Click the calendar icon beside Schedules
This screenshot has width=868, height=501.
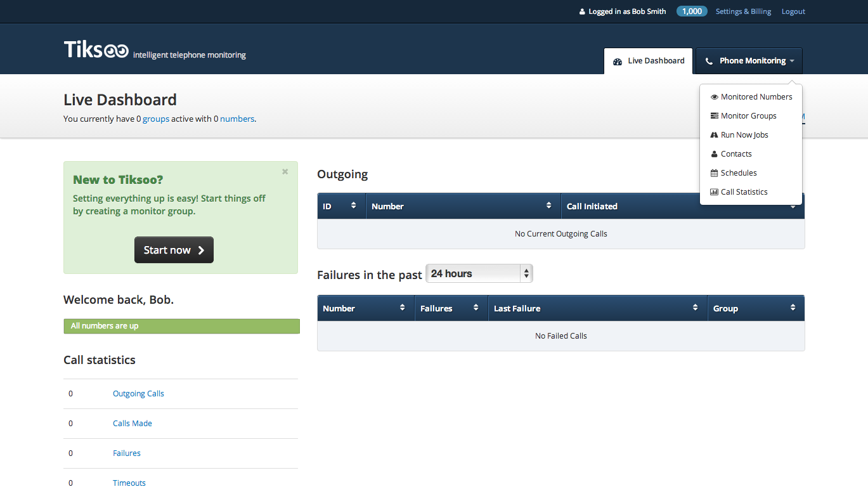coord(715,173)
